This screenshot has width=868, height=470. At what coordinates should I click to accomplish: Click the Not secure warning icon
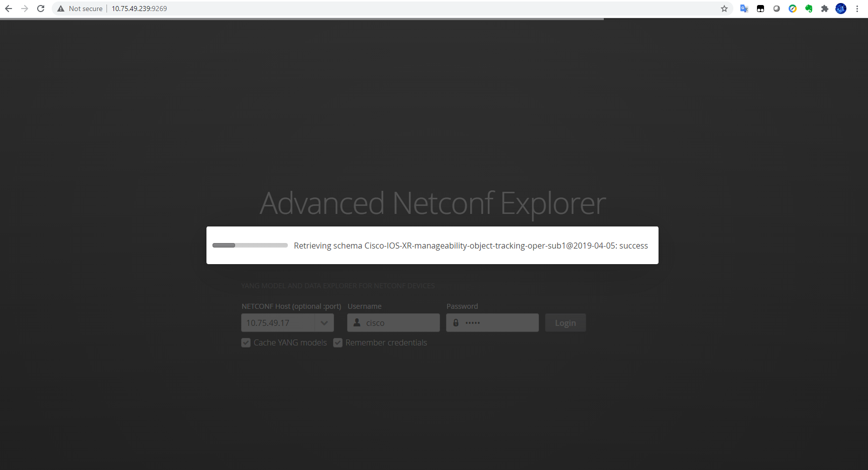[61, 9]
